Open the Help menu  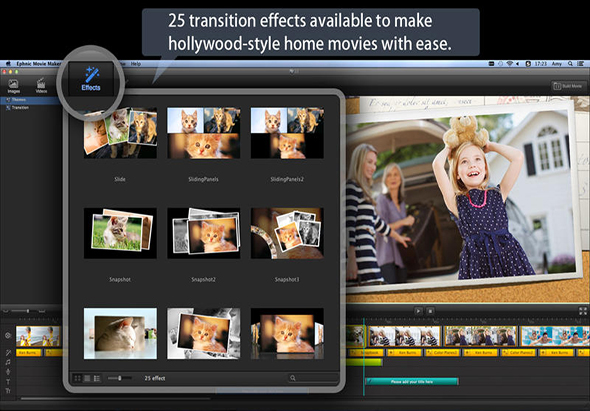135,64
